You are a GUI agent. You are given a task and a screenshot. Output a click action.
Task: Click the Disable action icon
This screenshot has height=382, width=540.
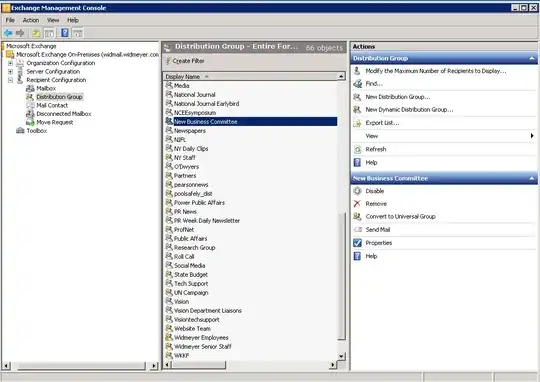click(357, 191)
